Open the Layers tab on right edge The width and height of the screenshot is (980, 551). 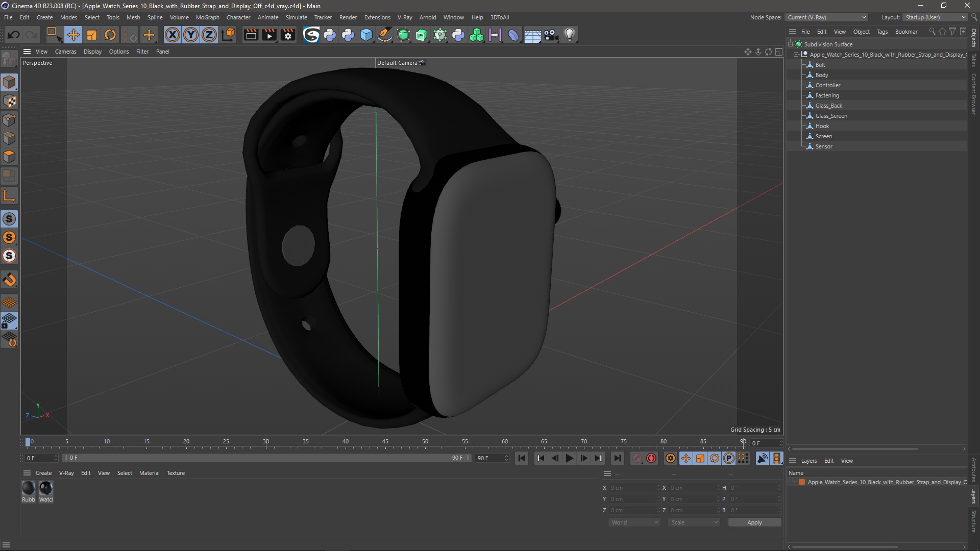point(974,495)
